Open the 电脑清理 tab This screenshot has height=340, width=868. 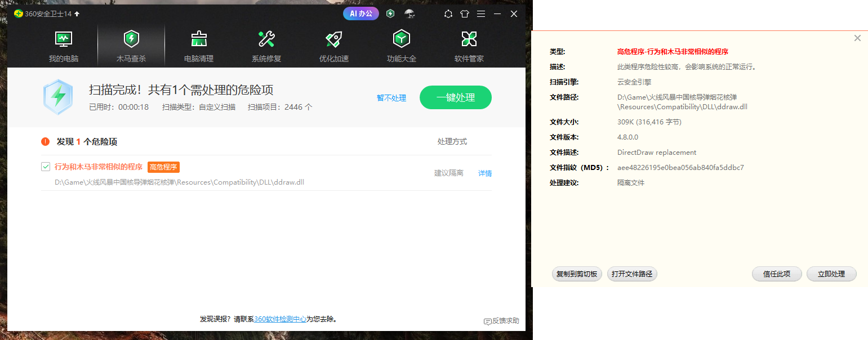[x=199, y=46]
